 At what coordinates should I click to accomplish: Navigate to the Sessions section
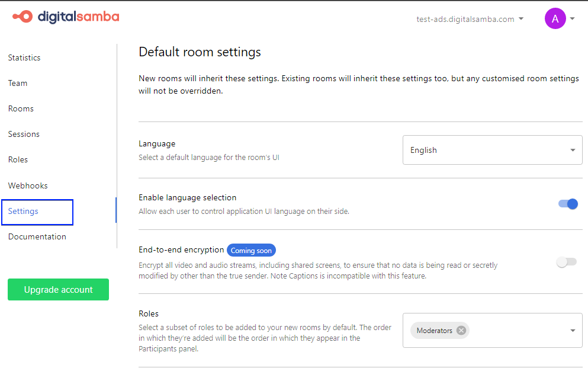24,134
